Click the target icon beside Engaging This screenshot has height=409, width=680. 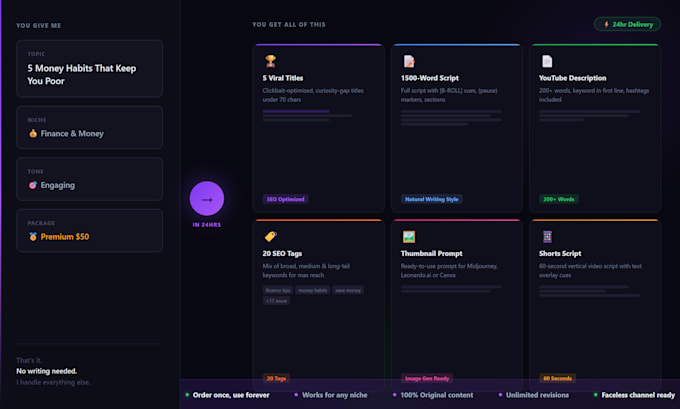(x=33, y=185)
